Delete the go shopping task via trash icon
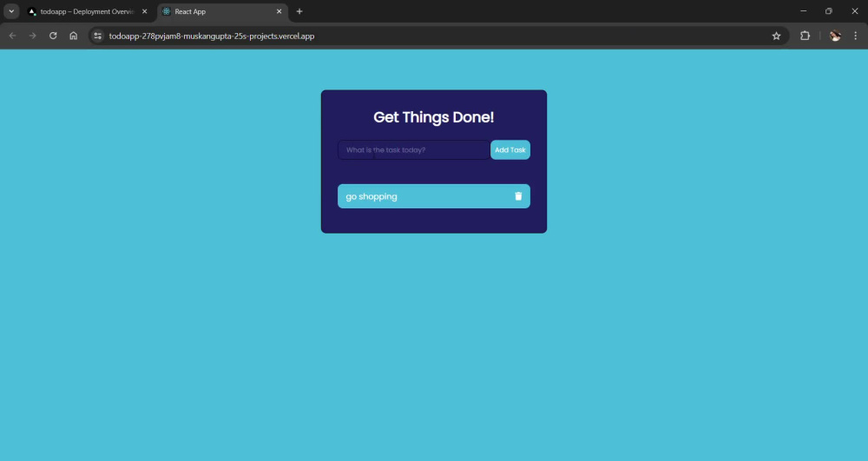 (518, 196)
